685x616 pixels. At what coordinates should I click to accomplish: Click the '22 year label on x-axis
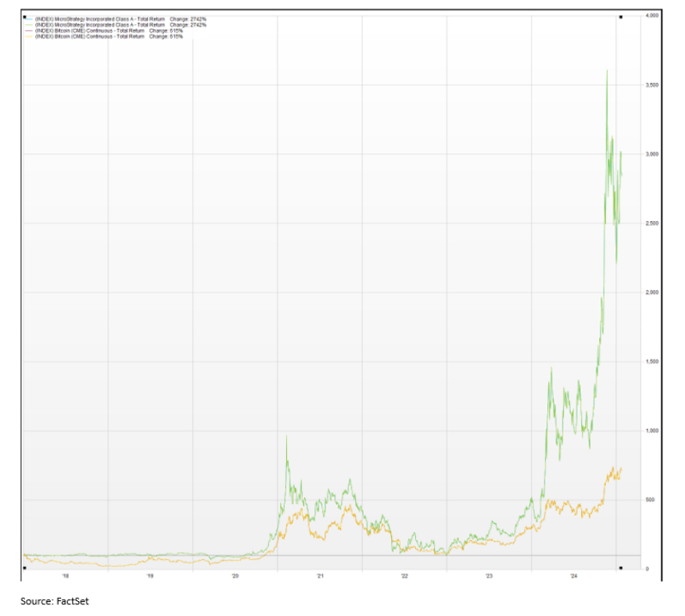[404, 576]
